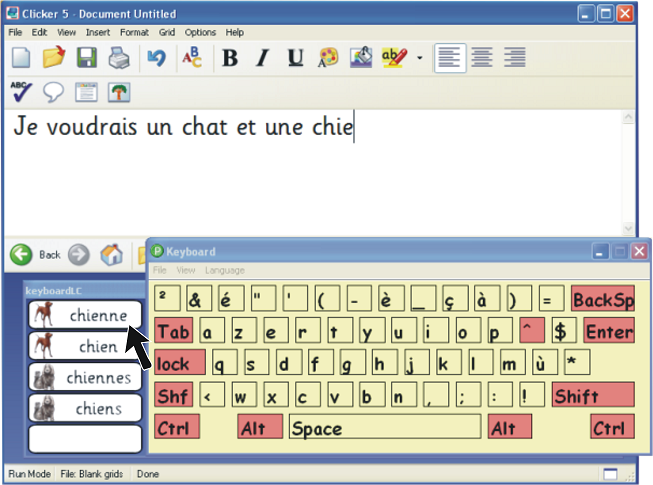
Task: Click the ù key on keyboard
Action: click(x=545, y=363)
